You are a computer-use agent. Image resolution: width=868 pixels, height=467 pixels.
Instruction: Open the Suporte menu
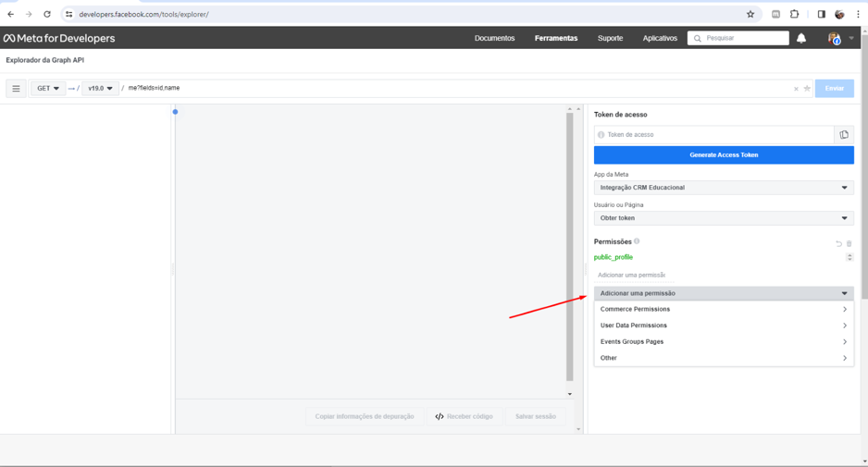pyautogui.click(x=610, y=38)
